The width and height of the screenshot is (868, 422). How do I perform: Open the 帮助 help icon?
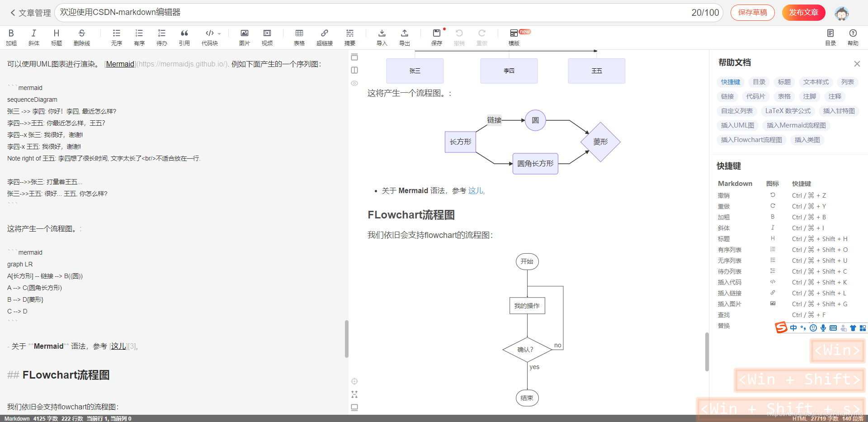pyautogui.click(x=853, y=37)
